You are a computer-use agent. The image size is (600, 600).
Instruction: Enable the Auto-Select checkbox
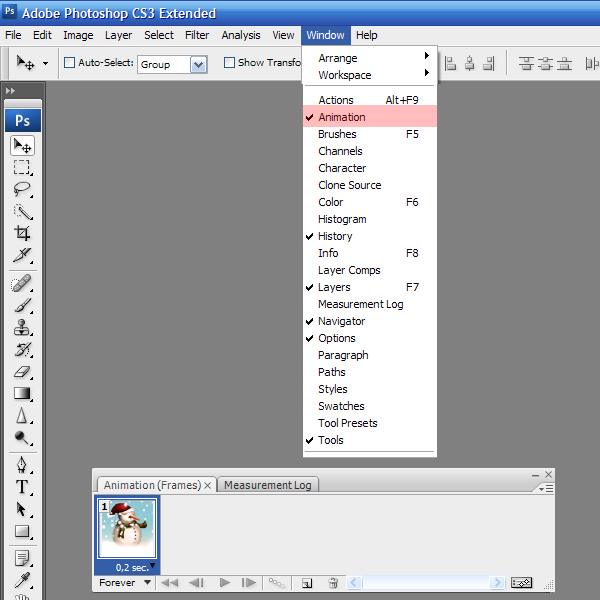point(69,63)
